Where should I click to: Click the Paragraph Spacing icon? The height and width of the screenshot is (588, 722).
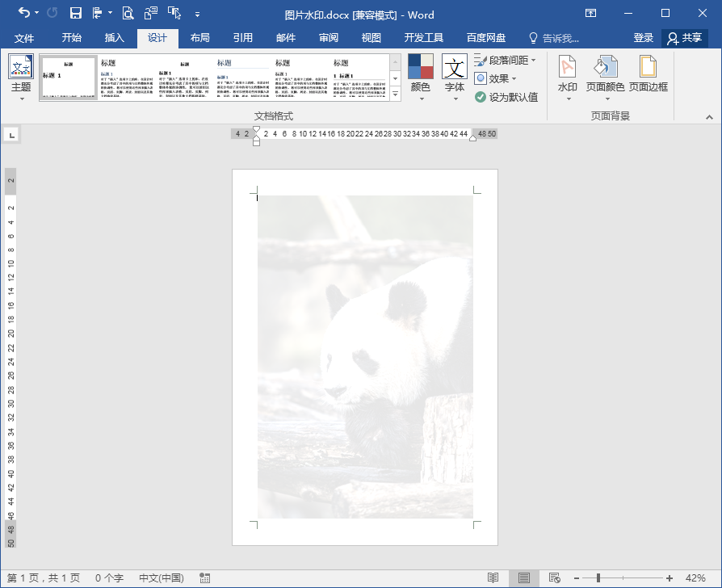481,60
